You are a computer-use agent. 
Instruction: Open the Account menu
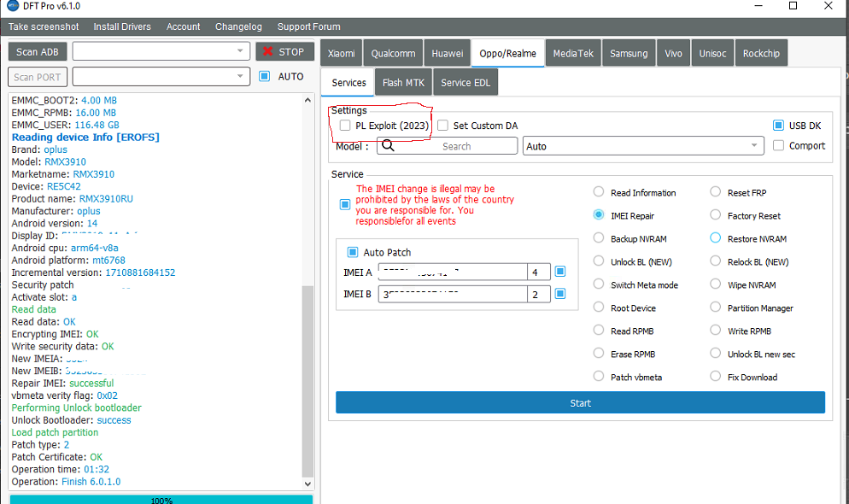click(183, 26)
